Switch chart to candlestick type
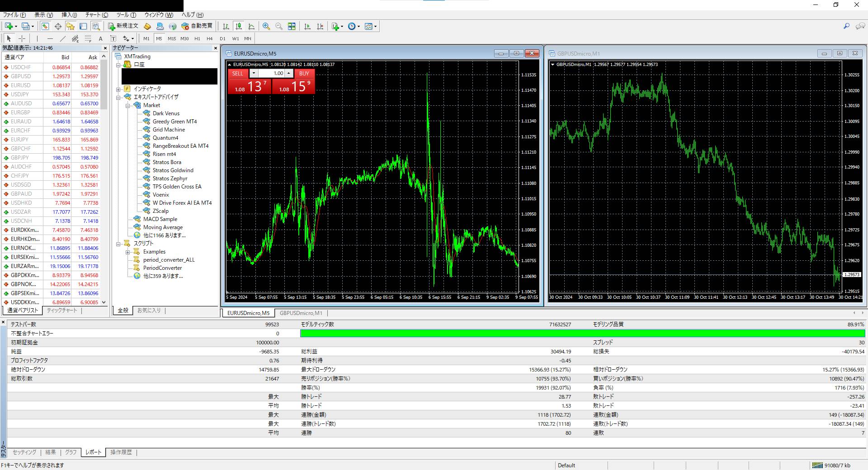868x470 pixels. (239, 26)
